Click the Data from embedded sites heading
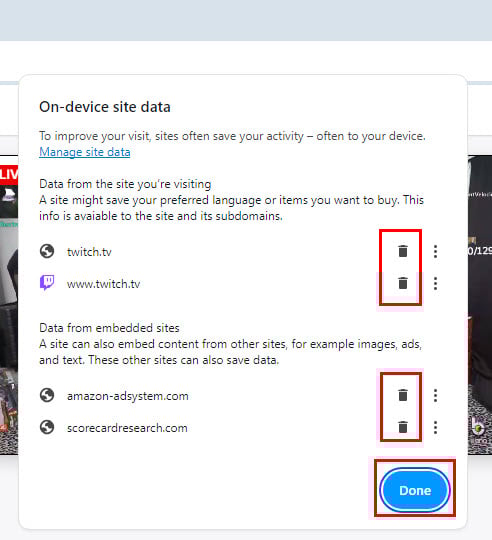Screen dimensions: 492x540 point(109,328)
